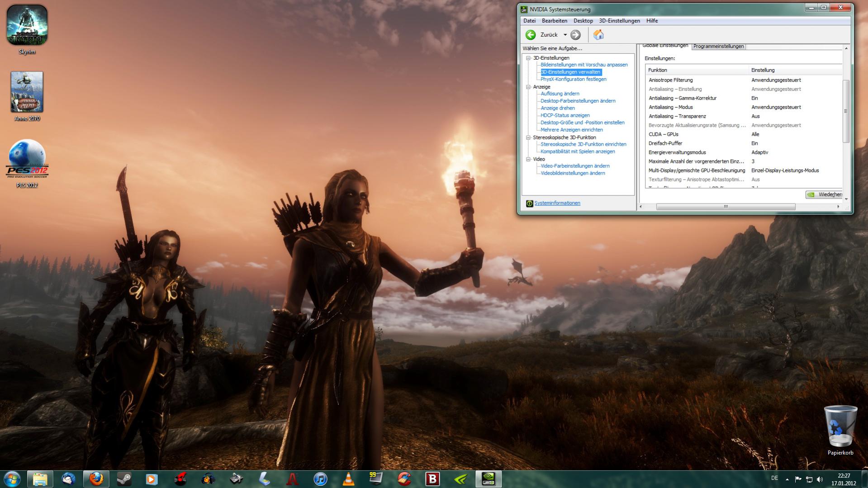Open the Datei menu
868x488 pixels.
click(x=529, y=21)
